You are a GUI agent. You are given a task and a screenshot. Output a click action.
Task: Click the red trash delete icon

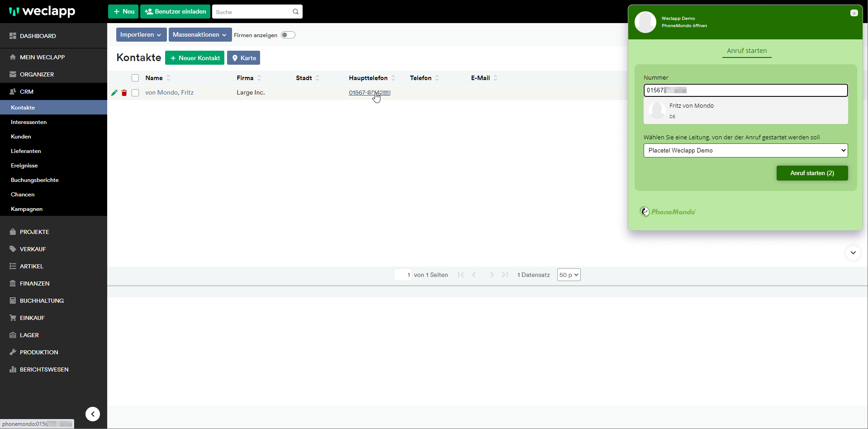[x=124, y=93]
